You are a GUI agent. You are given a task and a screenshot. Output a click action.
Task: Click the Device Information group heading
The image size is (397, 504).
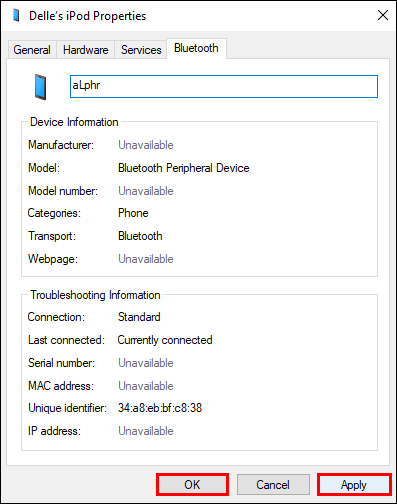click(x=74, y=122)
